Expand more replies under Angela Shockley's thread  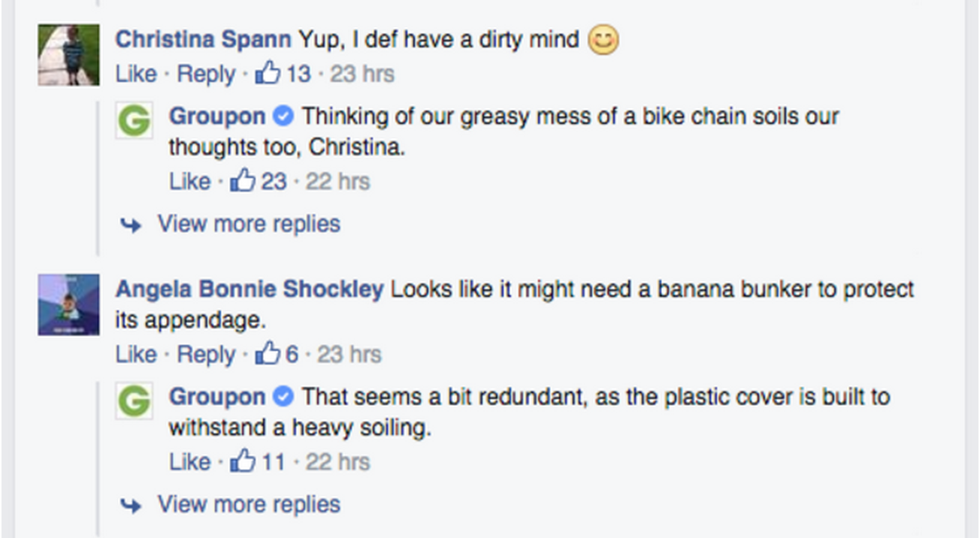248,503
